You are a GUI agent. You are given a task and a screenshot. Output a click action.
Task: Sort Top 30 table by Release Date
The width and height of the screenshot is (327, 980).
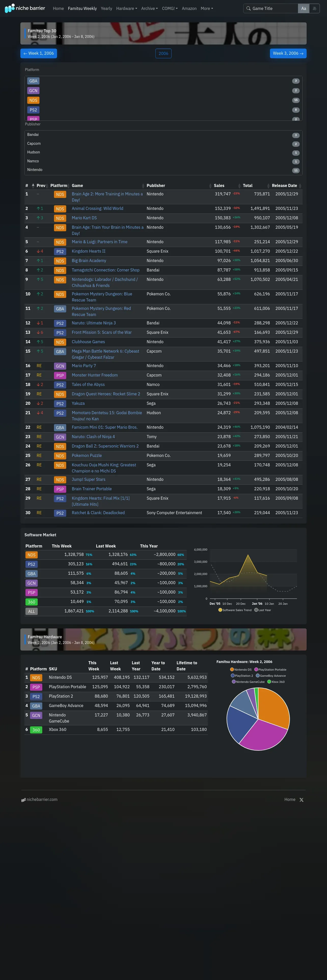(x=287, y=186)
